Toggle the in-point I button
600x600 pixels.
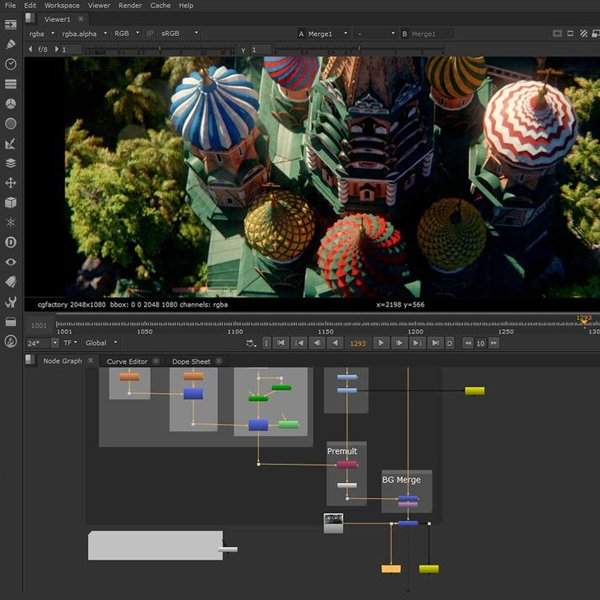(266, 343)
